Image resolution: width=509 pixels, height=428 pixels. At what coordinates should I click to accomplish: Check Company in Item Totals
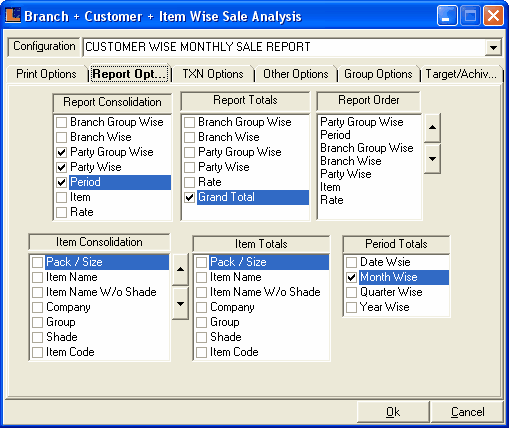coord(201,307)
